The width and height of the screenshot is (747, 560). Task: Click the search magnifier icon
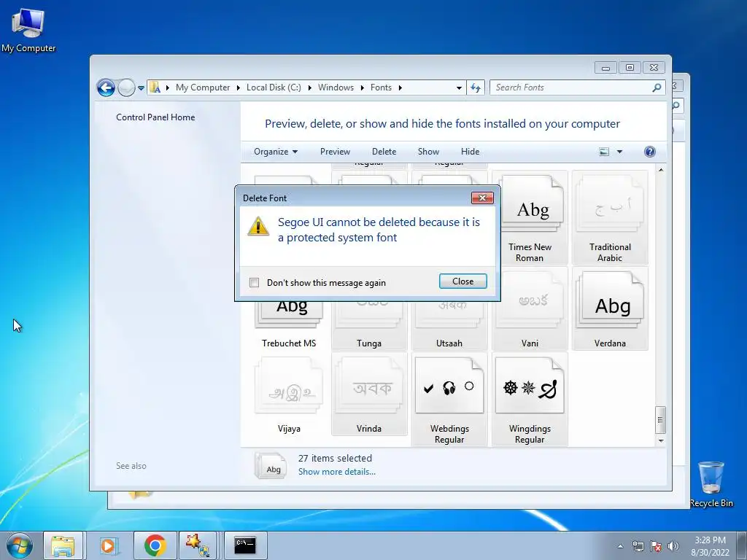[657, 87]
